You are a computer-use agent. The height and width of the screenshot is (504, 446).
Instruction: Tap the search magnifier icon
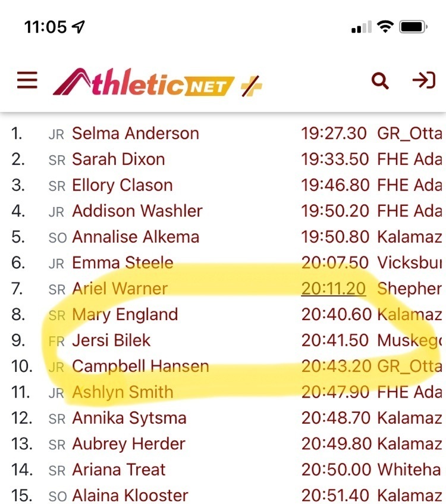coord(380,81)
